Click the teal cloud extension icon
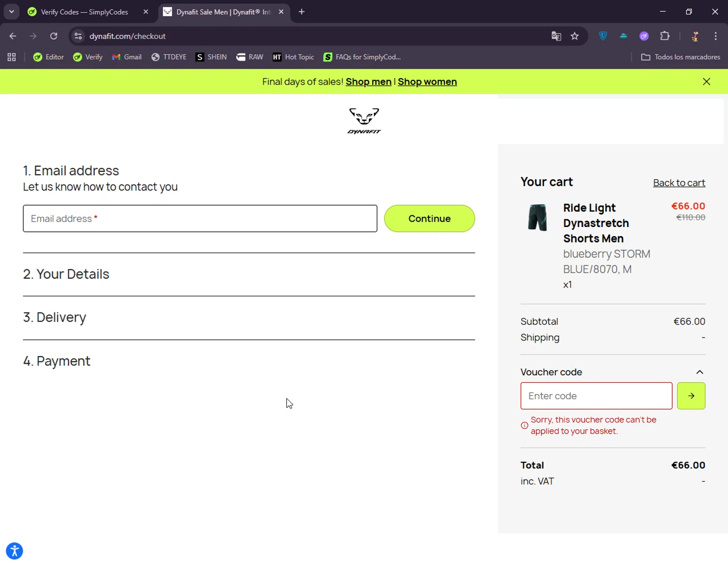 pyautogui.click(x=624, y=36)
